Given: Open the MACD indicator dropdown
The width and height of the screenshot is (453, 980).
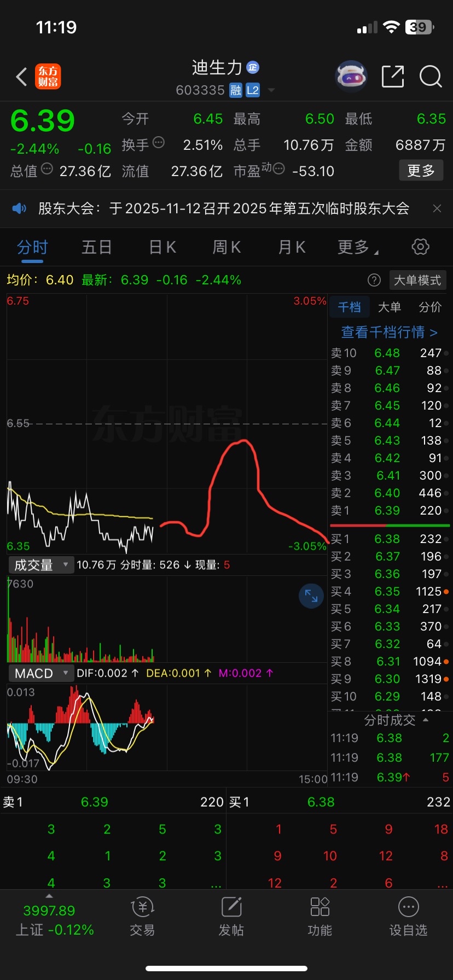Looking at the screenshot, I should pos(41,673).
